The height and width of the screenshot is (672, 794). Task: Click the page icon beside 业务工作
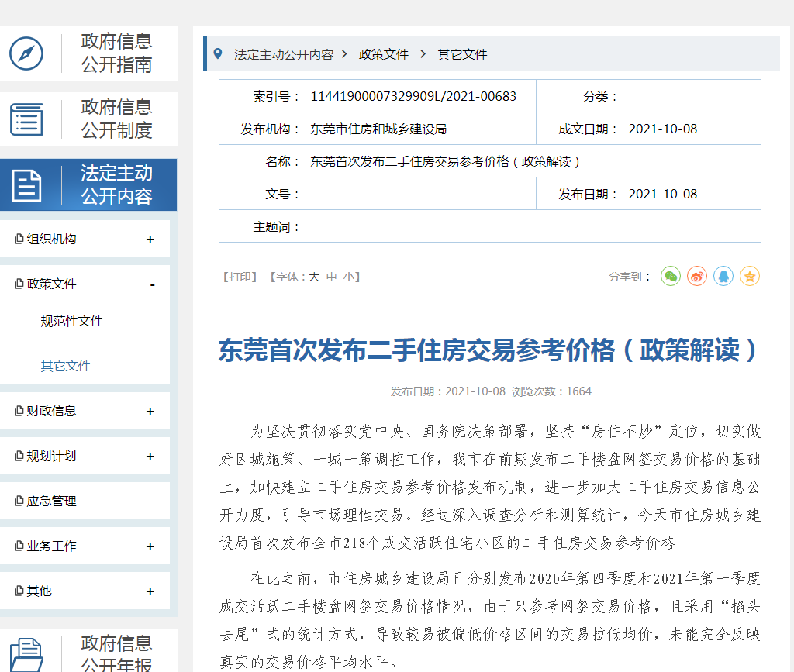[19, 546]
